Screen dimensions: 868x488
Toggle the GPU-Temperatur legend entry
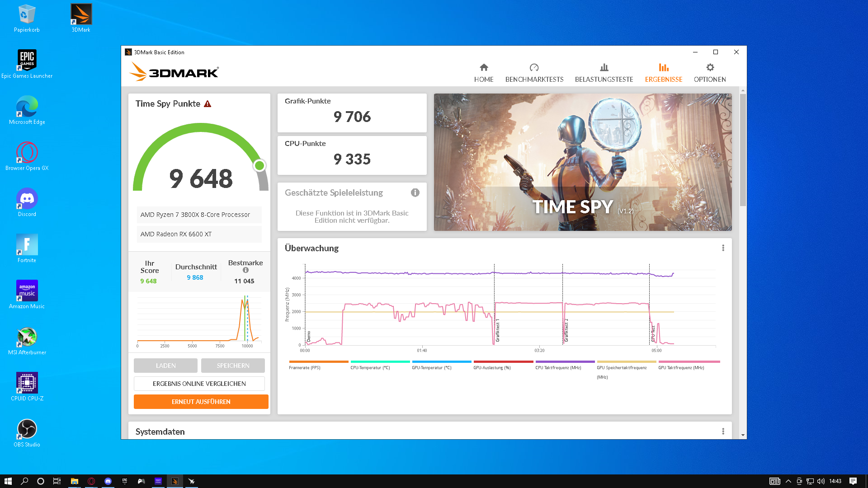click(431, 368)
